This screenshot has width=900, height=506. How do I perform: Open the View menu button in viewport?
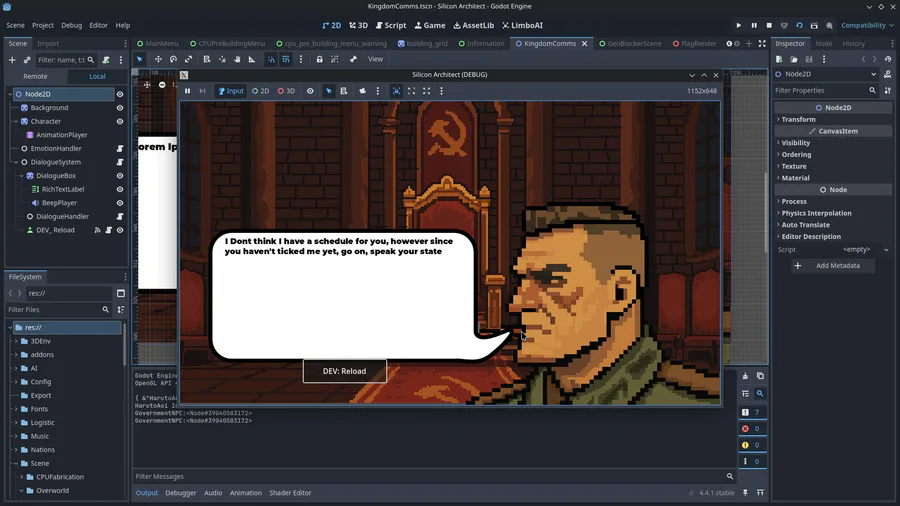pos(375,59)
